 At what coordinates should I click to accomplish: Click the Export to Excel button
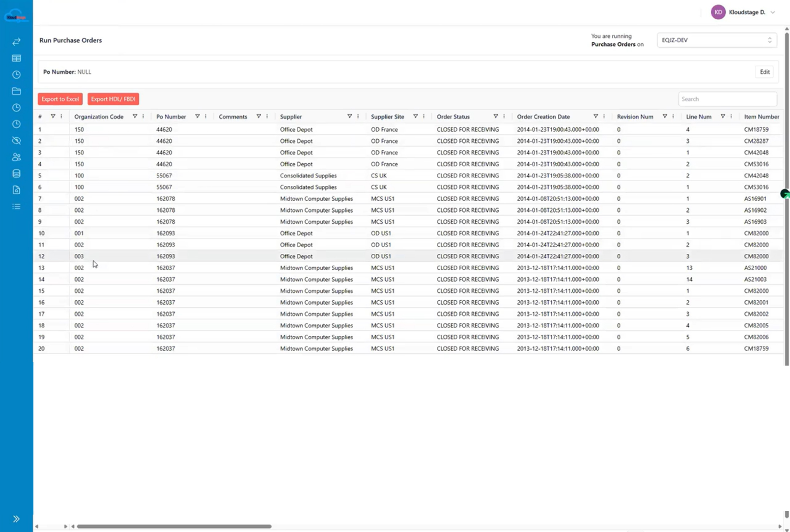click(x=60, y=99)
